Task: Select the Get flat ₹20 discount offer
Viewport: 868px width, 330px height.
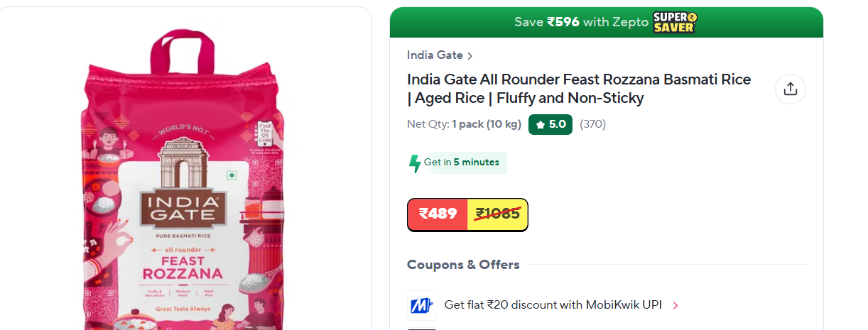Action: 553,305
